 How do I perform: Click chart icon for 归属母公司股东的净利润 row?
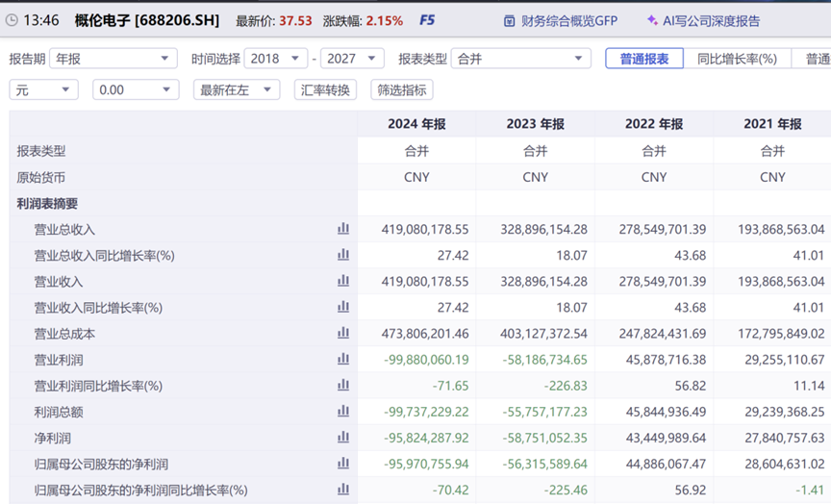click(x=343, y=463)
